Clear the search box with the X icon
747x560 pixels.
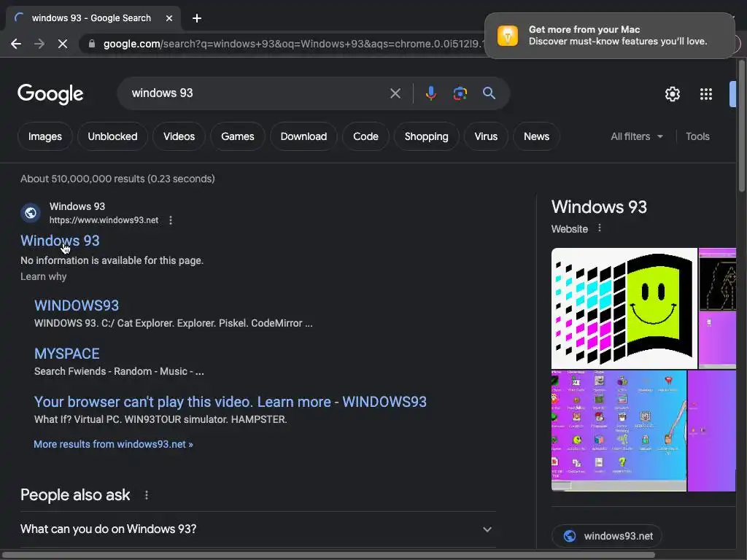point(395,93)
